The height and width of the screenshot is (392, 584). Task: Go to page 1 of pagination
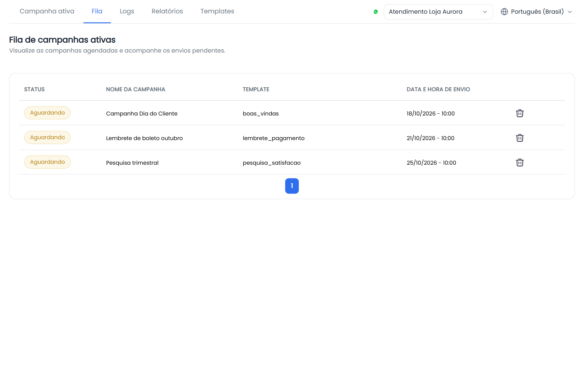(x=292, y=186)
